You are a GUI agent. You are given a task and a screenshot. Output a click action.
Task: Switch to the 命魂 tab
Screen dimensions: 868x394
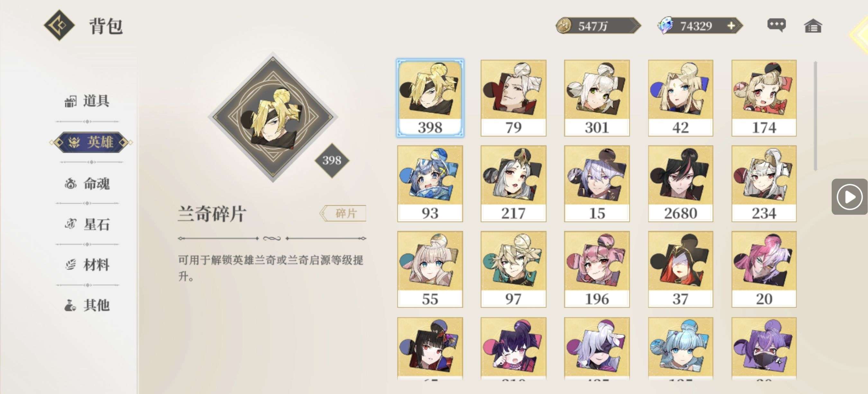(87, 183)
